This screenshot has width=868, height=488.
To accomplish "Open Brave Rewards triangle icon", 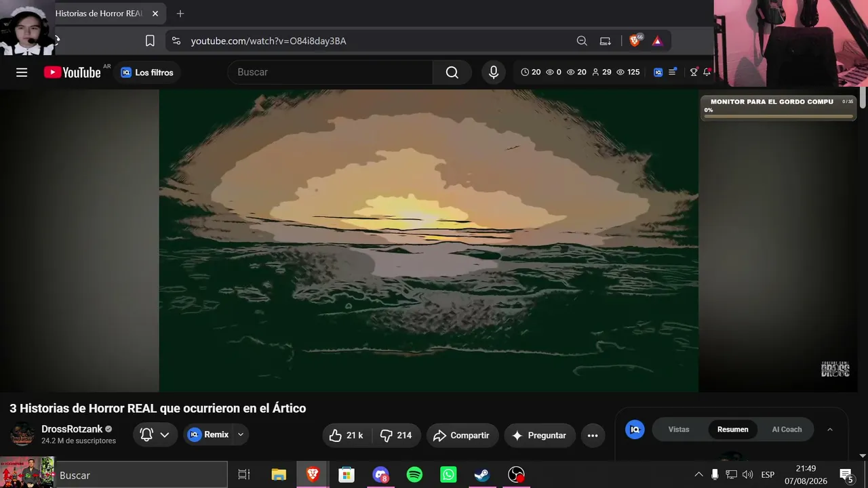I will (657, 41).
